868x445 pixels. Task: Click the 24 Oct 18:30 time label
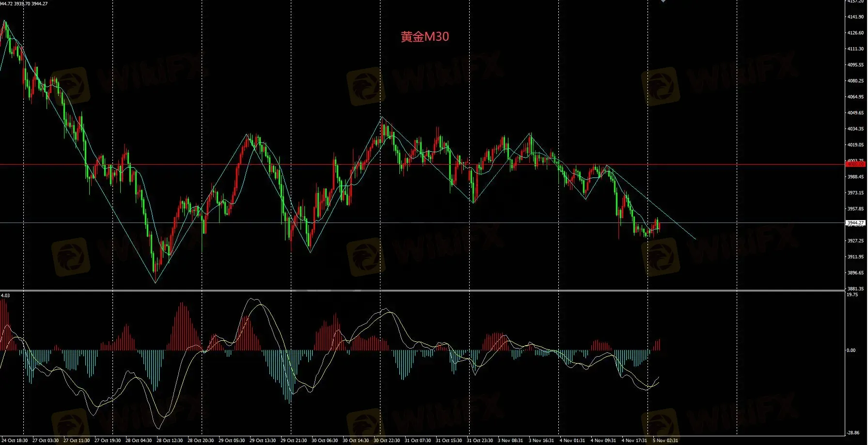(15, 441)
